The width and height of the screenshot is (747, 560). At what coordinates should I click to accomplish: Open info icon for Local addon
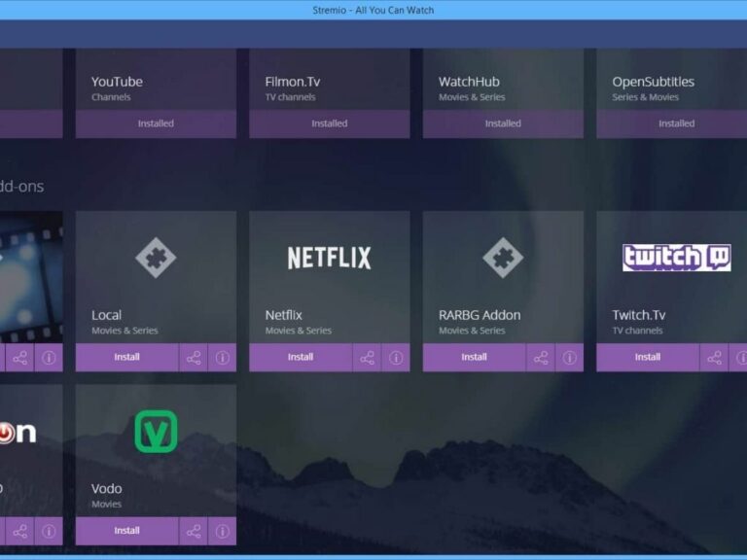tap(222, 358)
